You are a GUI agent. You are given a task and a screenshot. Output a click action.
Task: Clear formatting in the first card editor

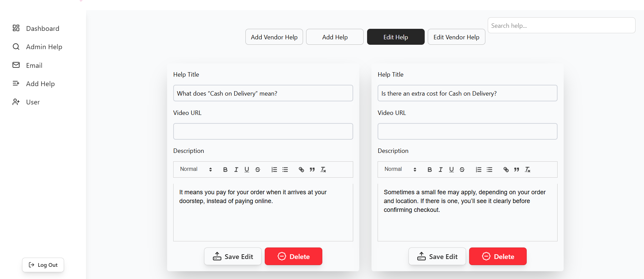(x=323, y=170)
